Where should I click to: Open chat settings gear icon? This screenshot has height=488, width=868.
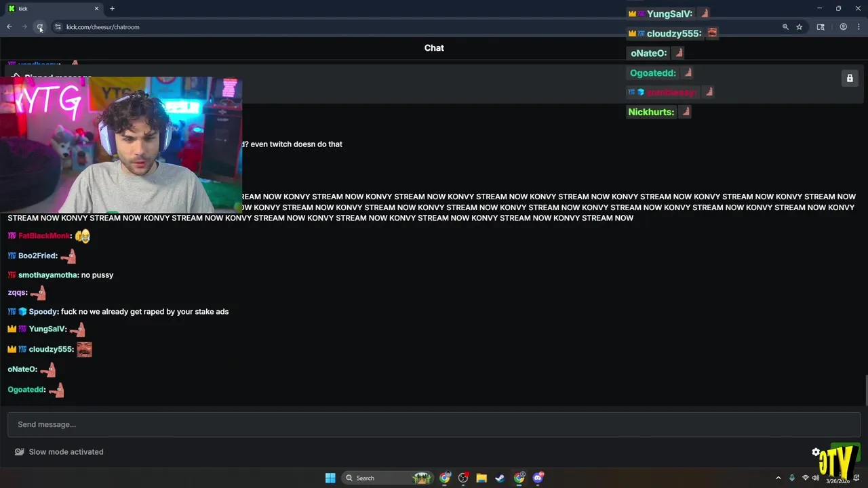tap(816, 452)
